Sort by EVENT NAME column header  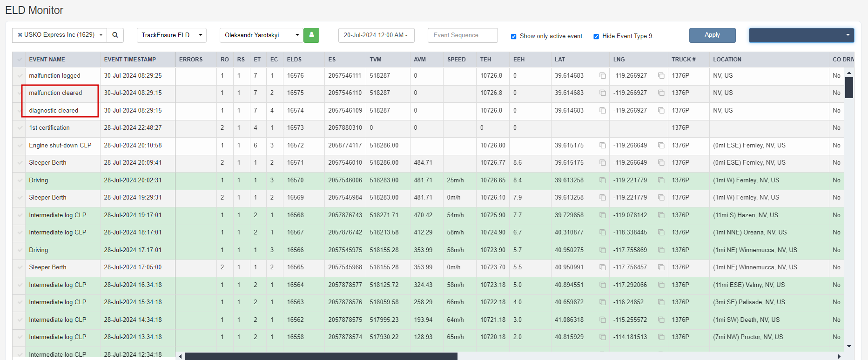[x=47, y=60]
